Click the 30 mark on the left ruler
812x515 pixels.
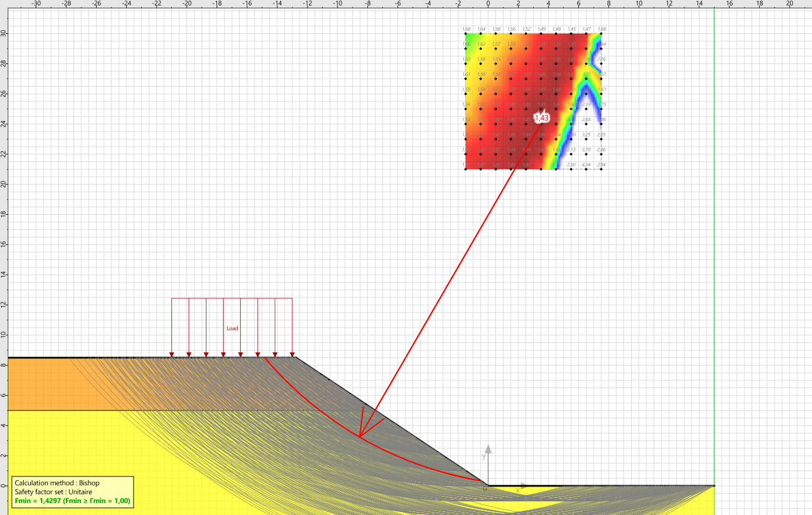[3, 33]
